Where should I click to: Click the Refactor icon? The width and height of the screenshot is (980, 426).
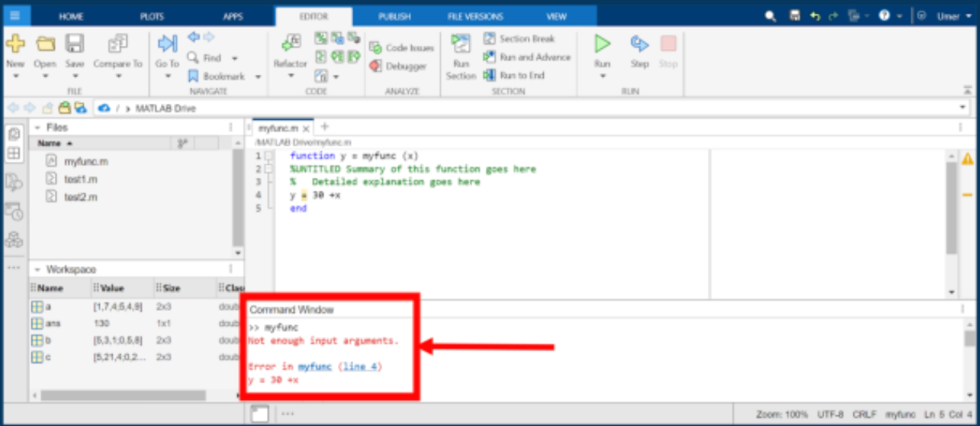pyautogui.click(x=290, y=44)
